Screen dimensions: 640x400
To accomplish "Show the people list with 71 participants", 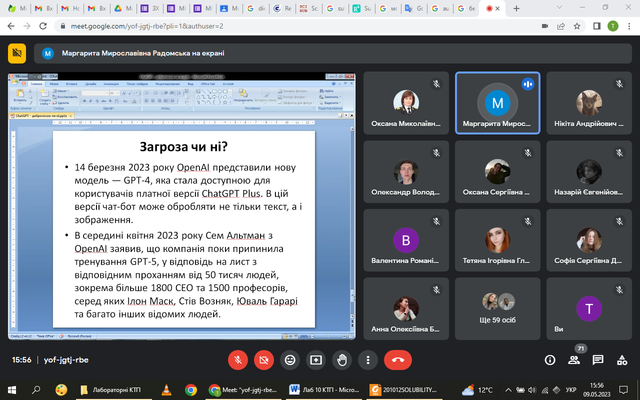I will (576, 359).
